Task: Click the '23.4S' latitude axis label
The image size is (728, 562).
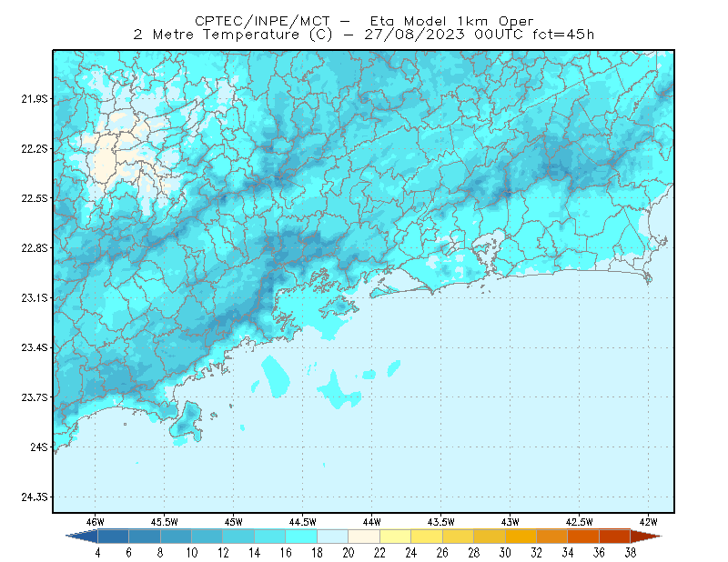Action: click(35, 347)
